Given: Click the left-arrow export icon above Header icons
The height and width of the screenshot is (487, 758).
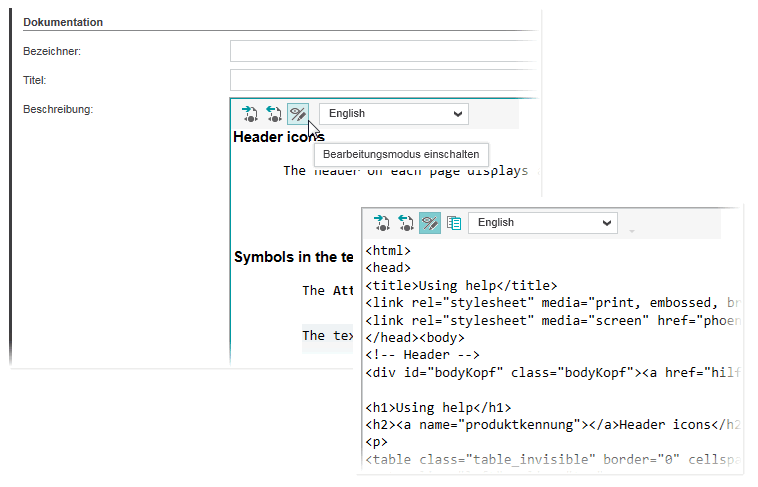Looking at the screenshot, I should pos(274,114).
